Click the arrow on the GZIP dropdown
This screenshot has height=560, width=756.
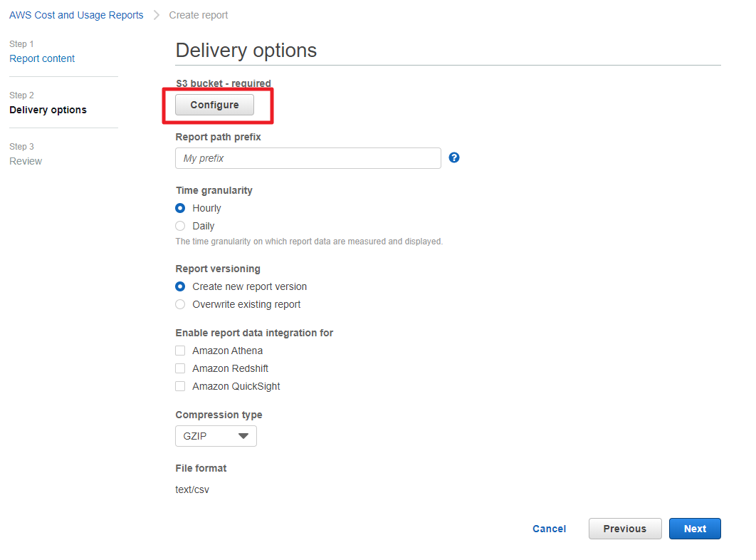243,436
